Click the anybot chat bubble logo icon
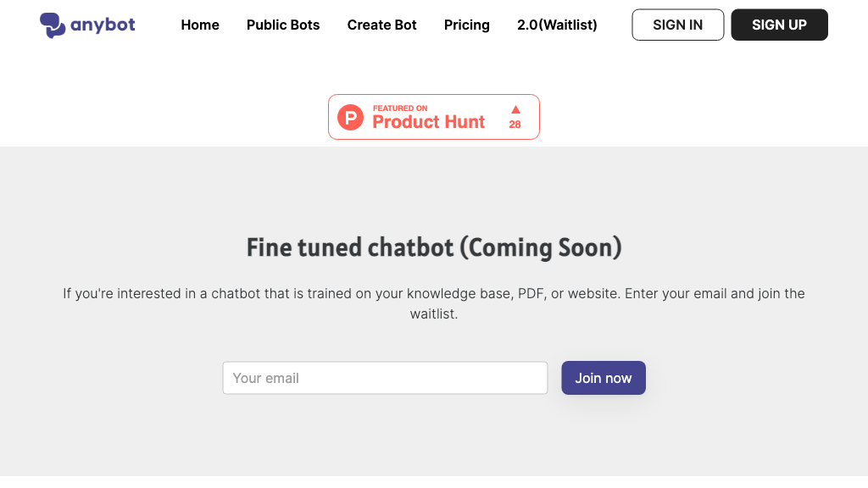 tap(53, 24)
